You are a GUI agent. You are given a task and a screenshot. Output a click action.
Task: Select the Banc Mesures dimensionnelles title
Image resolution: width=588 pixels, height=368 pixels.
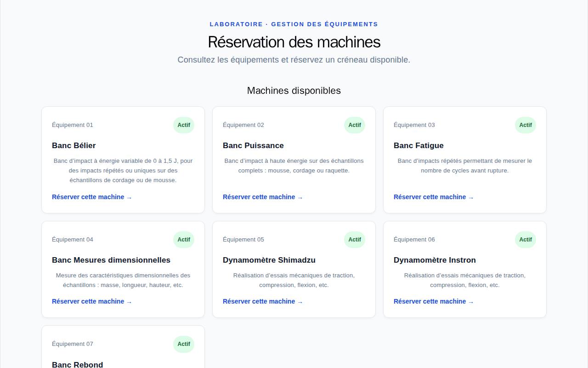(x=111, y=260)
